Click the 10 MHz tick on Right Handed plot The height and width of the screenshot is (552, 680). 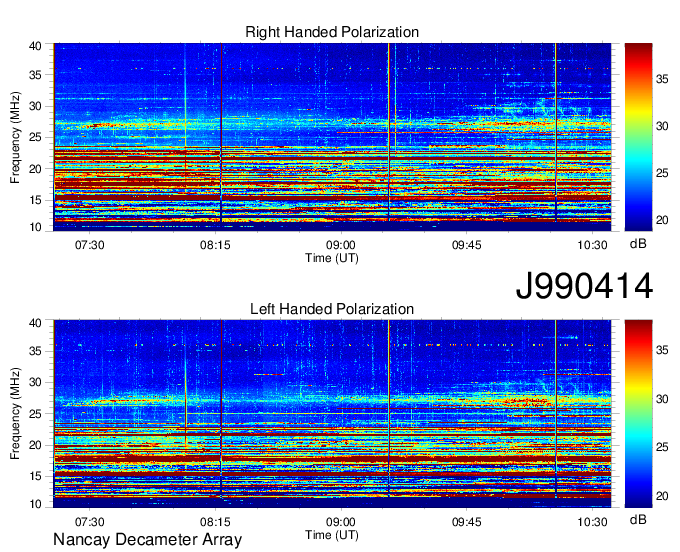click(35, 227)
